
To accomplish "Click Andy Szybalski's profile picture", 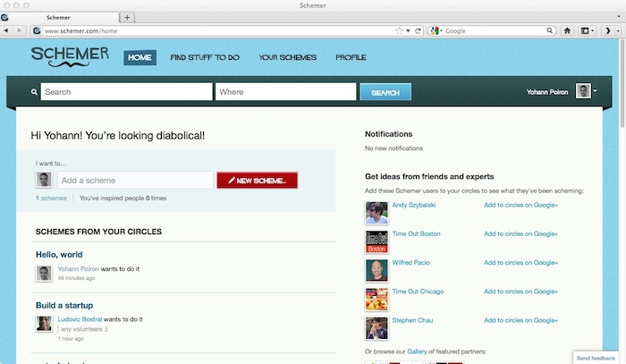I will (376, 213).
